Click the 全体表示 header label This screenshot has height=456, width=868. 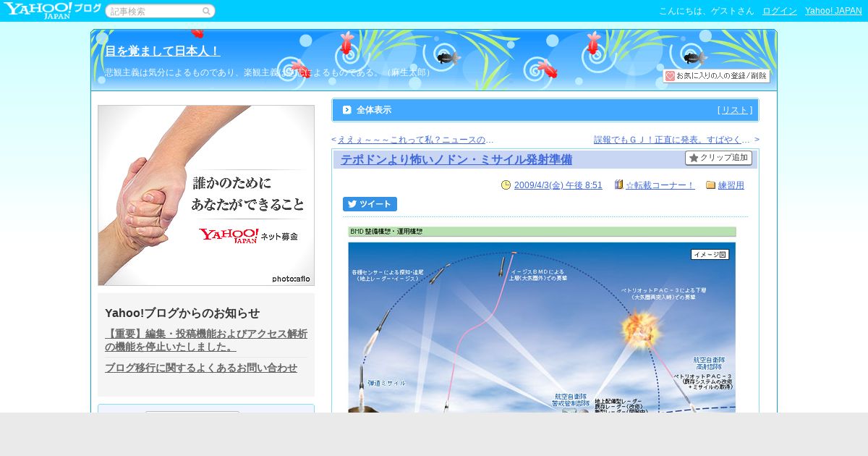click(374, 110)
